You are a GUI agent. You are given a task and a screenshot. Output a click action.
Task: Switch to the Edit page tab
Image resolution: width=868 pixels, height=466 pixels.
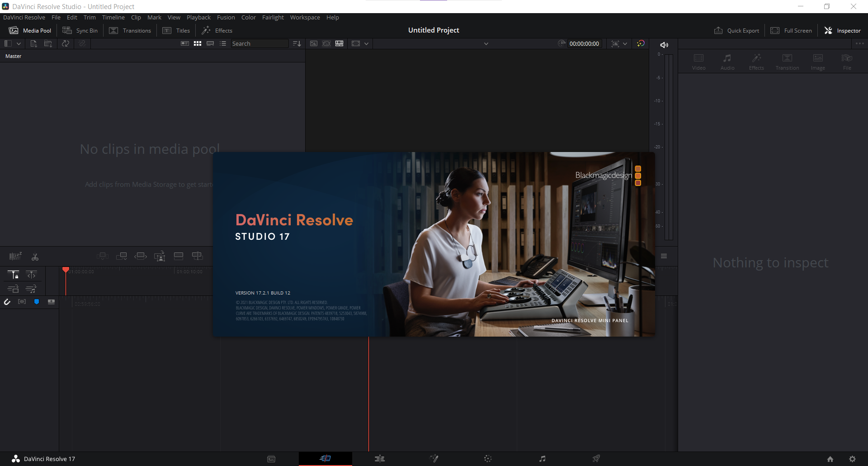380,459
